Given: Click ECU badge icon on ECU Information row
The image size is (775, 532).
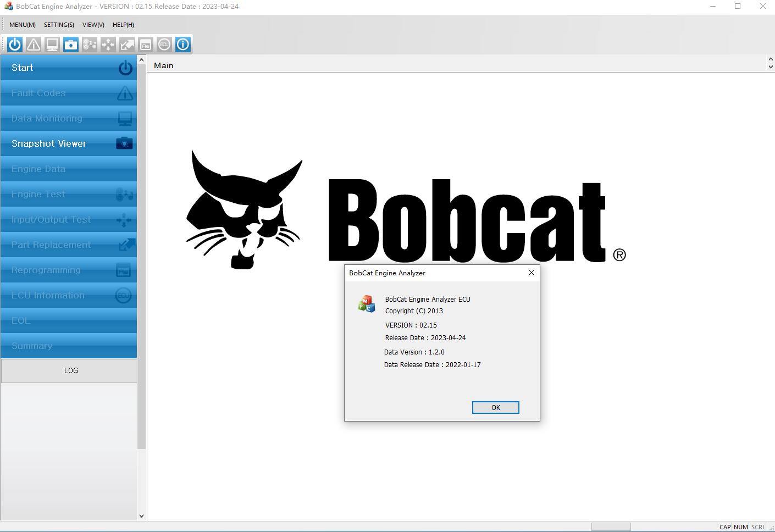Looking at the screenshot, I should point(124,295).
